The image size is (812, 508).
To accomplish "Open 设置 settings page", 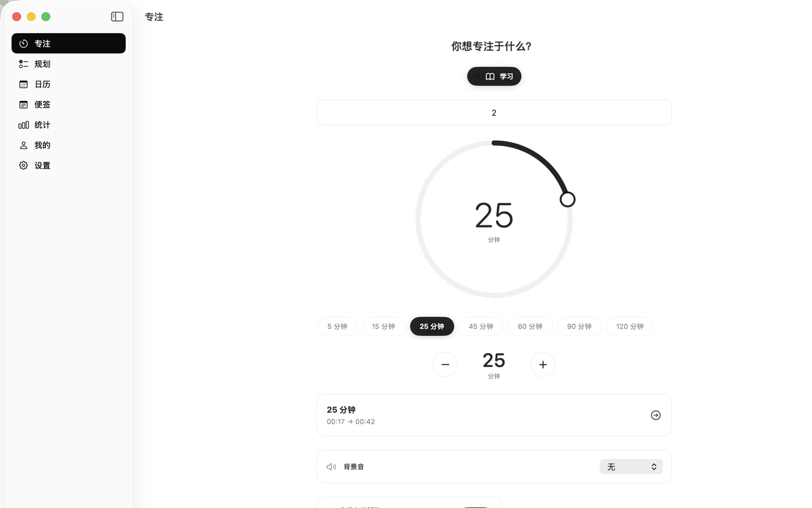I will click(69, 165).
